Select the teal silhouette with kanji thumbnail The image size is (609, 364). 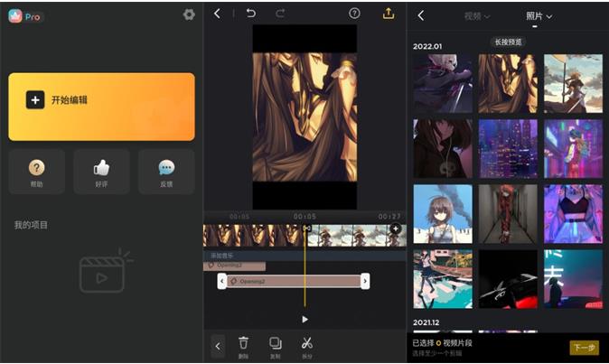click(573, 279)
